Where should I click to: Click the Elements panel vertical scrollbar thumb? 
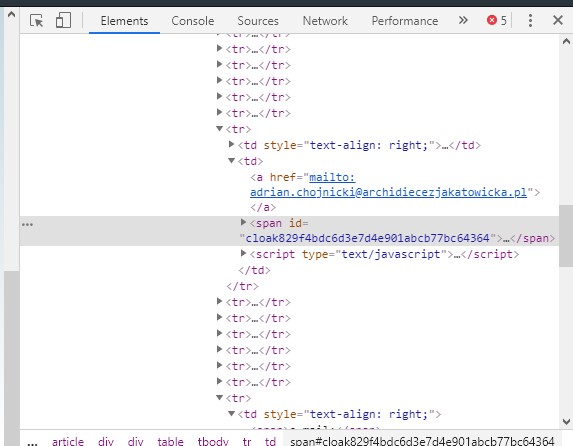[x=566, y=236]
